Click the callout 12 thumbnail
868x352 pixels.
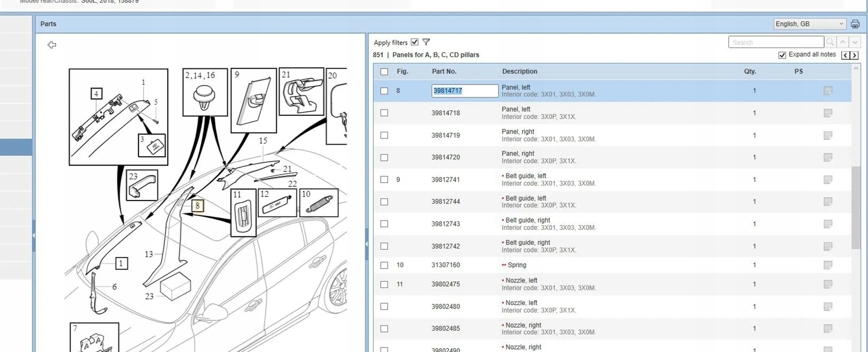[x=277, y=203]
